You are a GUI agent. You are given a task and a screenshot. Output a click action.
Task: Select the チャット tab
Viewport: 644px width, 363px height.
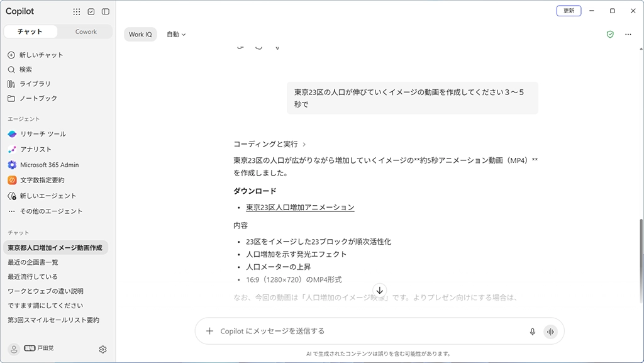click(30, 31)
